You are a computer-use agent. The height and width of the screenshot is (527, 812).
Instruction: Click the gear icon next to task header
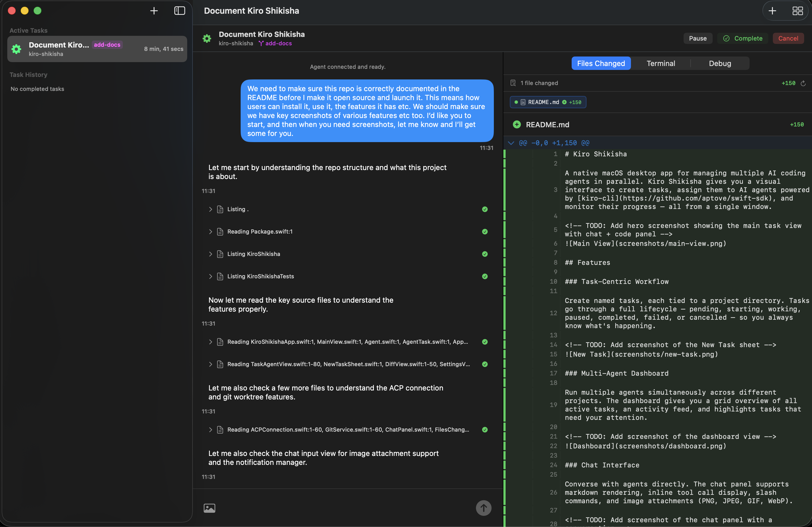[207, 39]
